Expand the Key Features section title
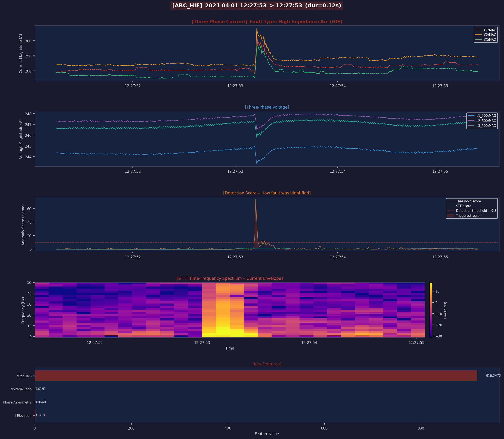The width and height of the screenshot is (504, 439). pos(267,364)
